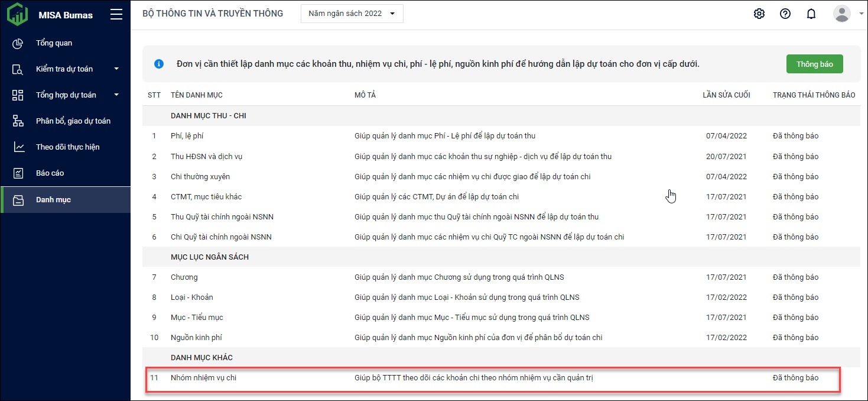Open the account dropdown arrow beside avatar
Viewport: 868px width, 401px height.
861,14
